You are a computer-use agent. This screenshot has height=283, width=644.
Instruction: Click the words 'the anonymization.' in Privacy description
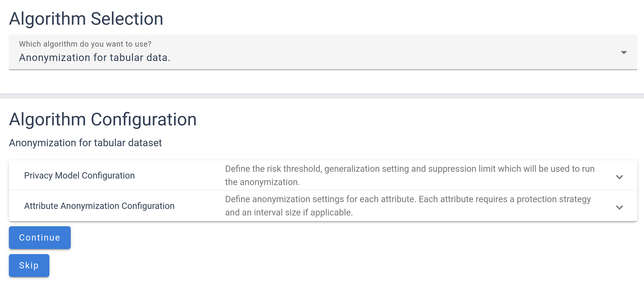tap(262, 182)
